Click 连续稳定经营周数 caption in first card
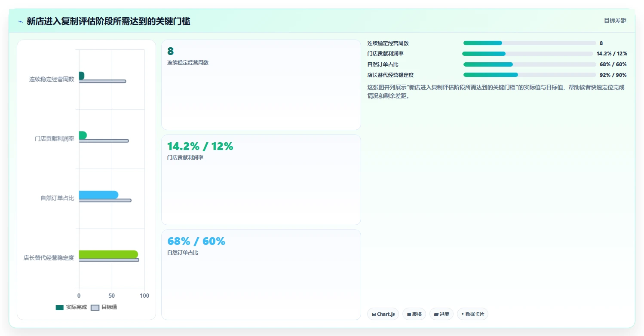The height and width of the screenshot is (336, 644). [188, 62]
